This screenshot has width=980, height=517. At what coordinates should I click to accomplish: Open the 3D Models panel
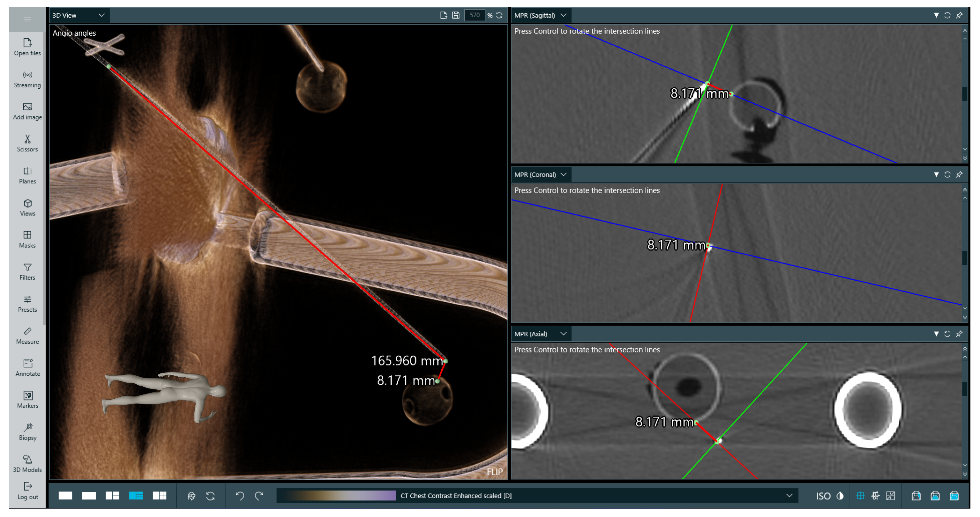27,463
